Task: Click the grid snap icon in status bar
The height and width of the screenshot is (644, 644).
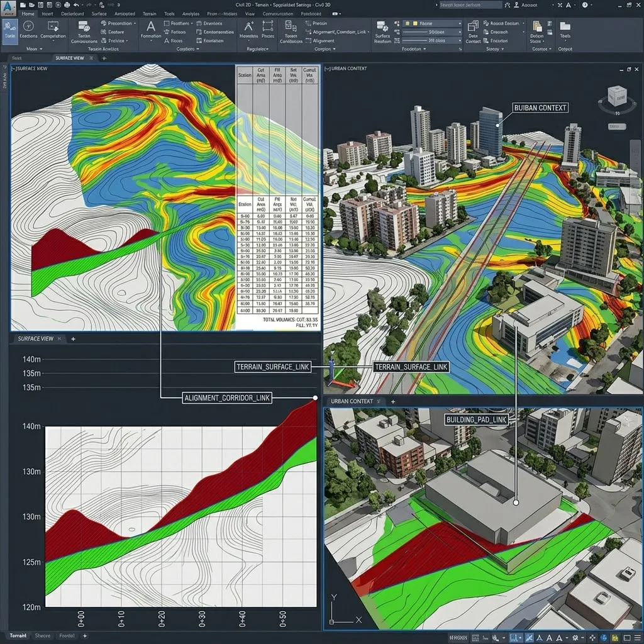Action: (x=475, y=636)
